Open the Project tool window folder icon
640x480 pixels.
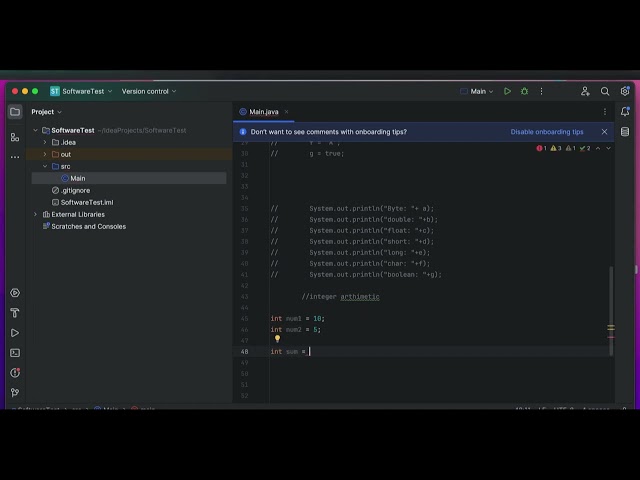(15, 112)
